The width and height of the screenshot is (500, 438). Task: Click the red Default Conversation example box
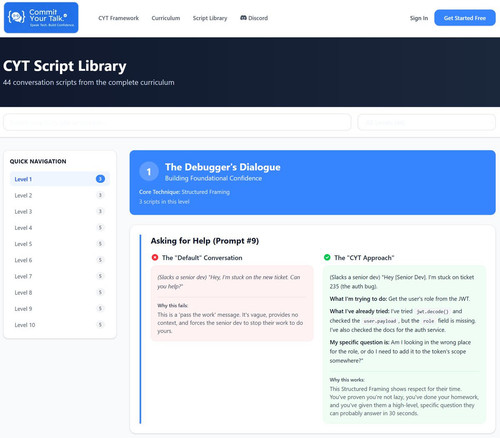(232, 303)
